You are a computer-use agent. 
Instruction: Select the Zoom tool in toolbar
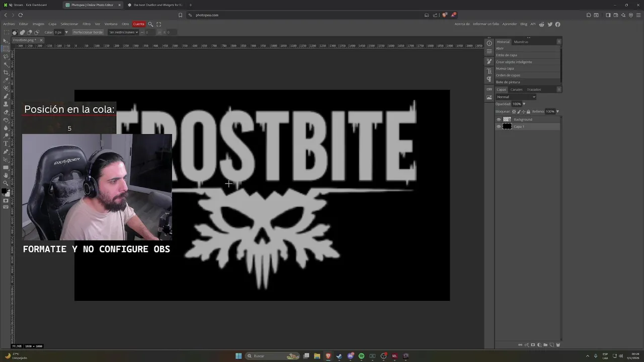tap(6, 184)
